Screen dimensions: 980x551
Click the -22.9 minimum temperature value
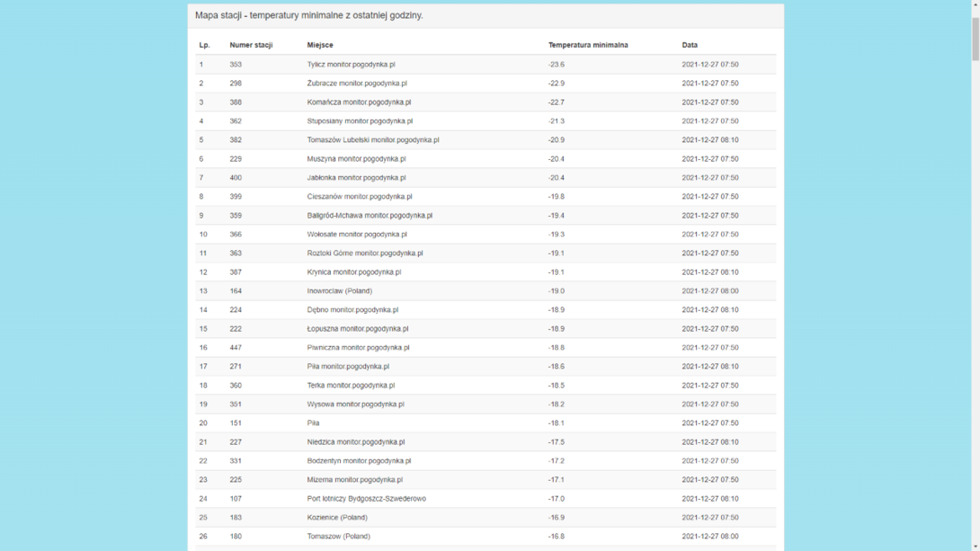click(557, 83)
